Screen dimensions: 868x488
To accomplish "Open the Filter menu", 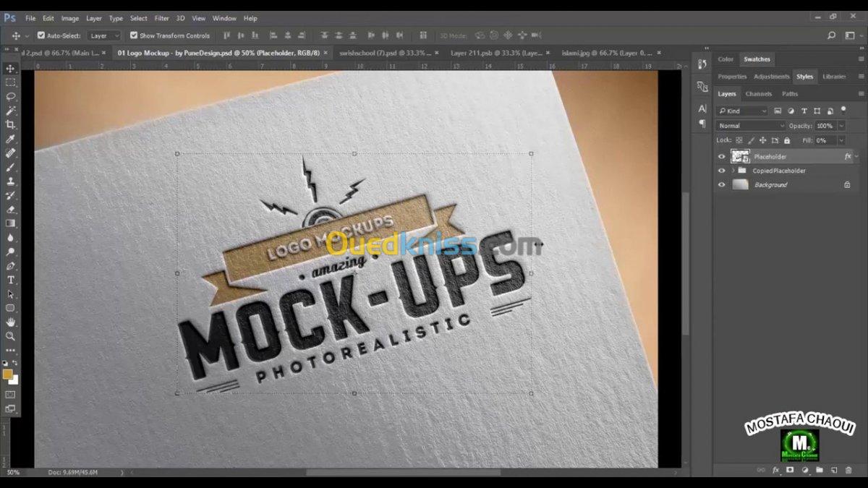I will [161, 18].
